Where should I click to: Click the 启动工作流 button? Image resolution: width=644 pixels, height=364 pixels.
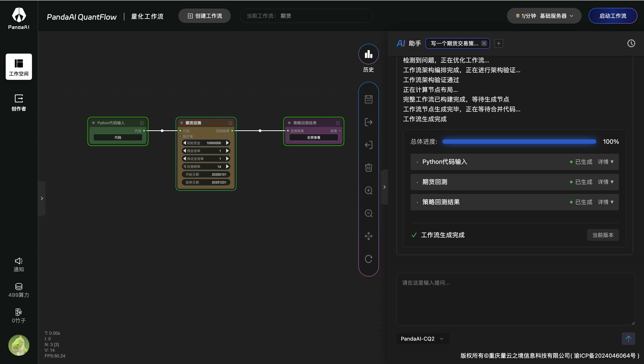tap(613, 16)
